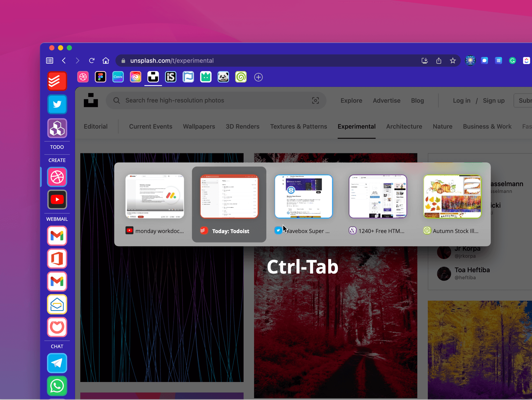The image size is (532, 400).
Task: Go to the home page
Action: (x=106, y=61)
